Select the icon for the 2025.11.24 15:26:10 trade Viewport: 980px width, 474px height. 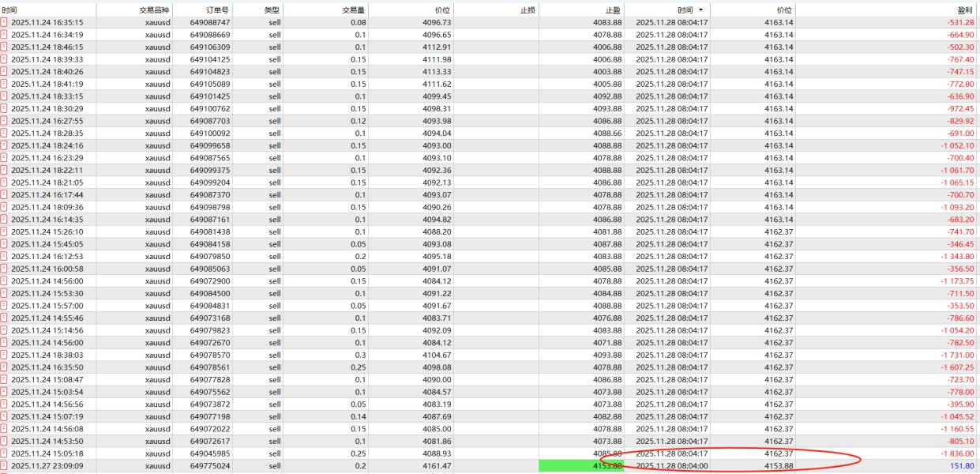pos(4,231)
